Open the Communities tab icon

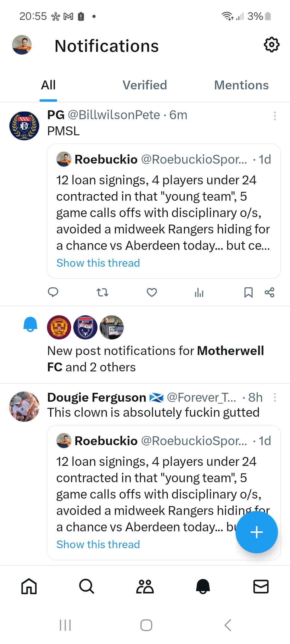click(145, 586)
